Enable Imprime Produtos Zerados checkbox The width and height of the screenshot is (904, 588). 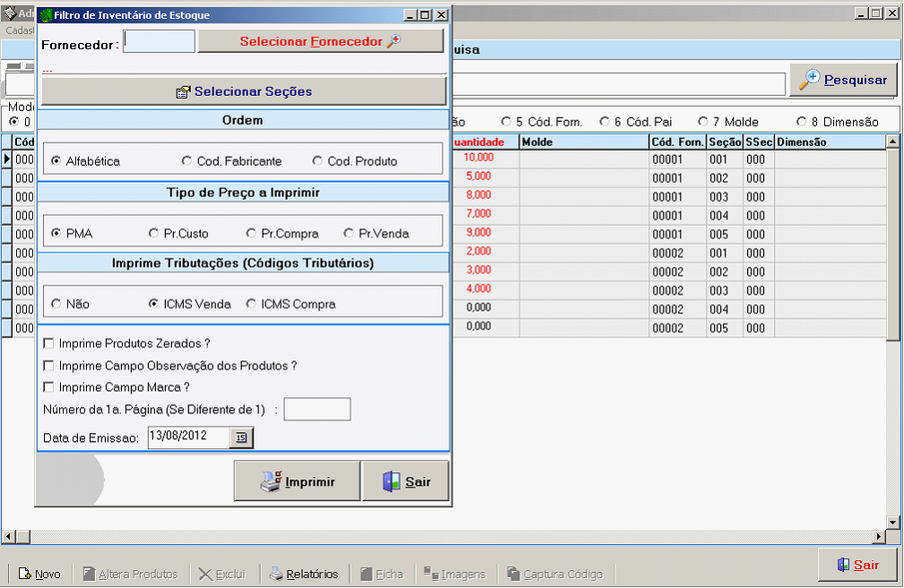[x=48, y=343]
